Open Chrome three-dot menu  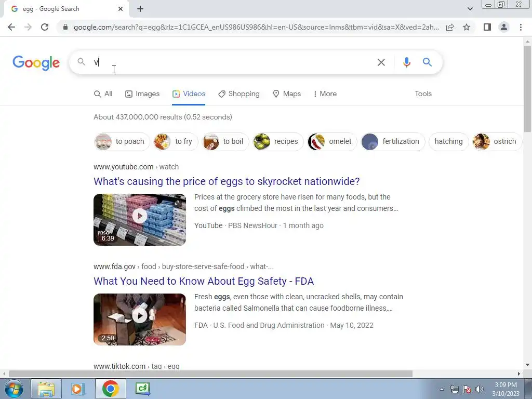[x=521, y=27]
